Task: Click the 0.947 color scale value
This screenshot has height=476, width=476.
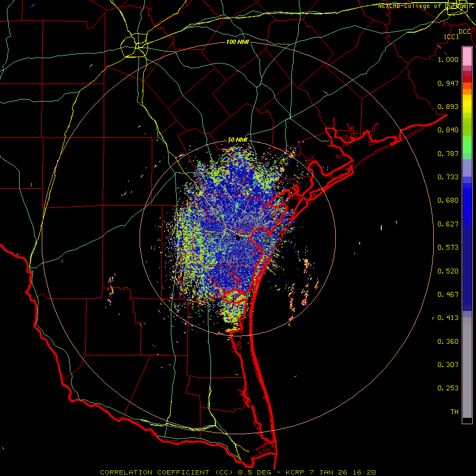Action: coord(448,83)
